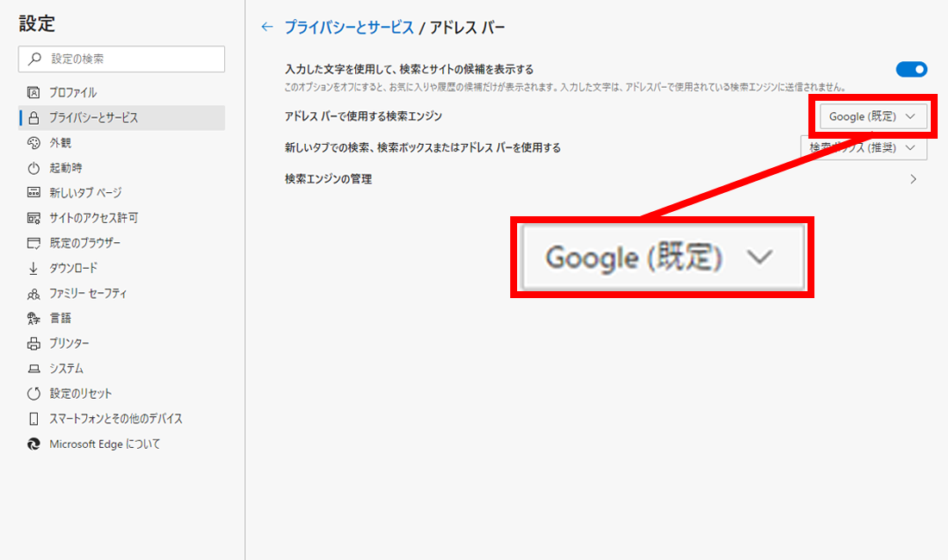948x560 pixels.
Task: Click the 入力した文字を使用して suggestion label
Action: (409, 70)
